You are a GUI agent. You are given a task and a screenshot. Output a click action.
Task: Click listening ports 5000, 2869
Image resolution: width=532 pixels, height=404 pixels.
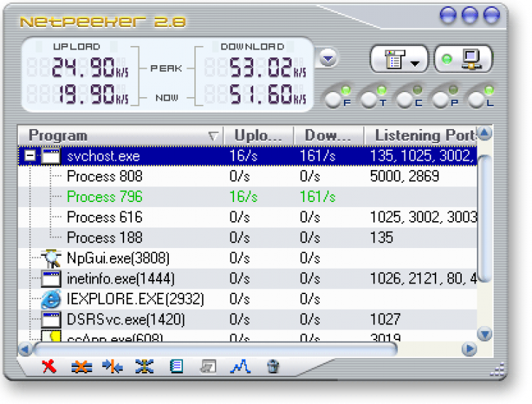pyautogui.click(x=404, y=176)
